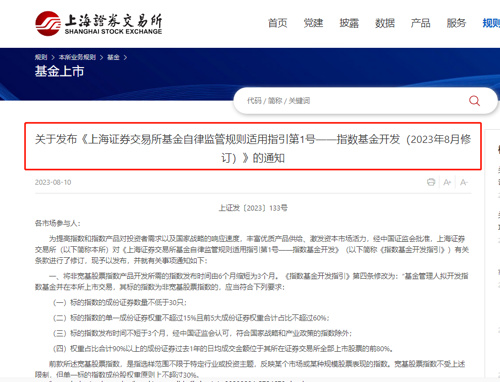Click the salutation 各市场参与人
Viewport: 500px width, 382px height.
click(x=57, y=223)
